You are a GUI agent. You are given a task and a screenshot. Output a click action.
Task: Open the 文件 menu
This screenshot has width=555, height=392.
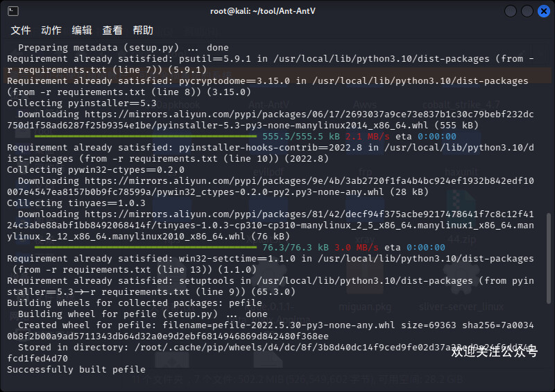point(21,31)
